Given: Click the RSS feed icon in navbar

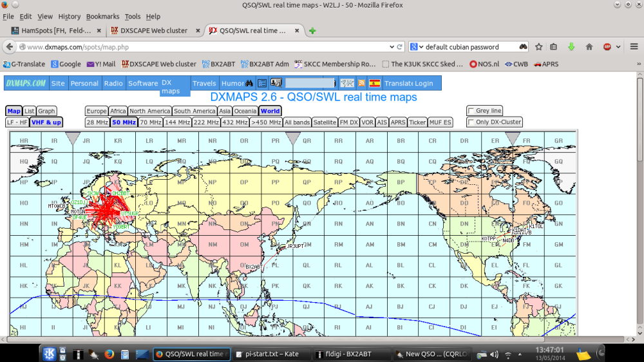Looking at the screenshot, I should click(361, 83).
